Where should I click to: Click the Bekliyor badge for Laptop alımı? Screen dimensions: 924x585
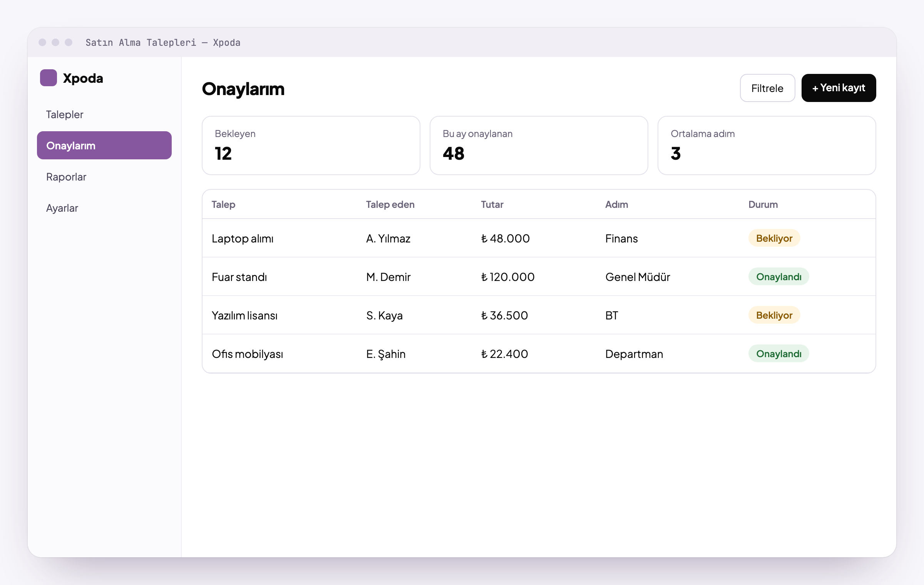pyautogui.click(x=774, y=238)
